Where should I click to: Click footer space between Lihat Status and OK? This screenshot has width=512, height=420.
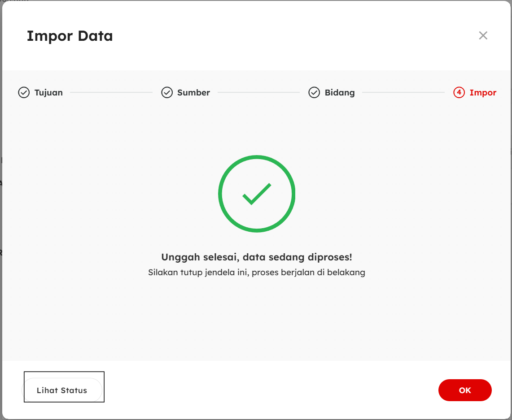269,390
